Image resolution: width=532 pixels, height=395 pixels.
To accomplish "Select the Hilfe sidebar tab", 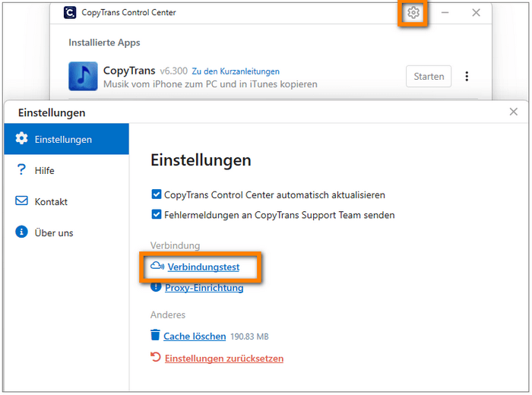I will pyautogui.click(x=67, y=170).
